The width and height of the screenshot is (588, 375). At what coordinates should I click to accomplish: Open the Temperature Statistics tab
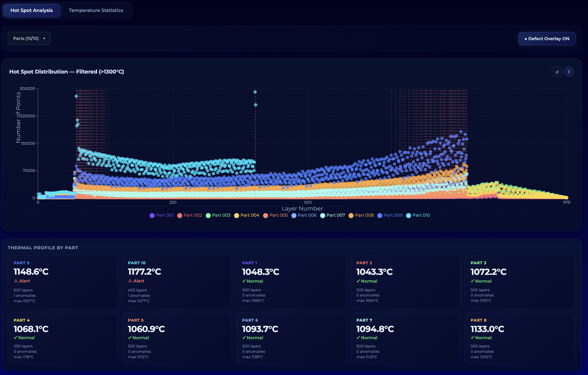(x=96, y=10)
